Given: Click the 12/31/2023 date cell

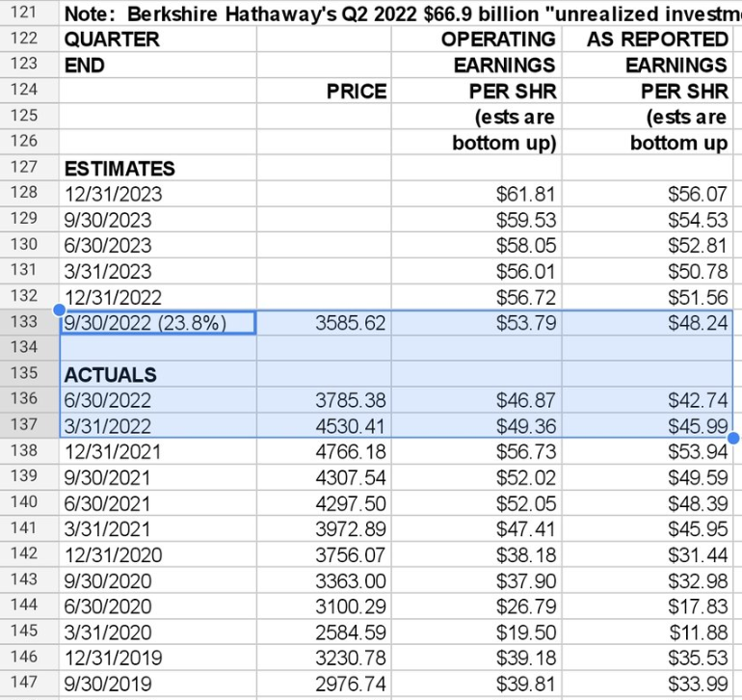Looking at the screenshot, I should click(x=158, y=194).
